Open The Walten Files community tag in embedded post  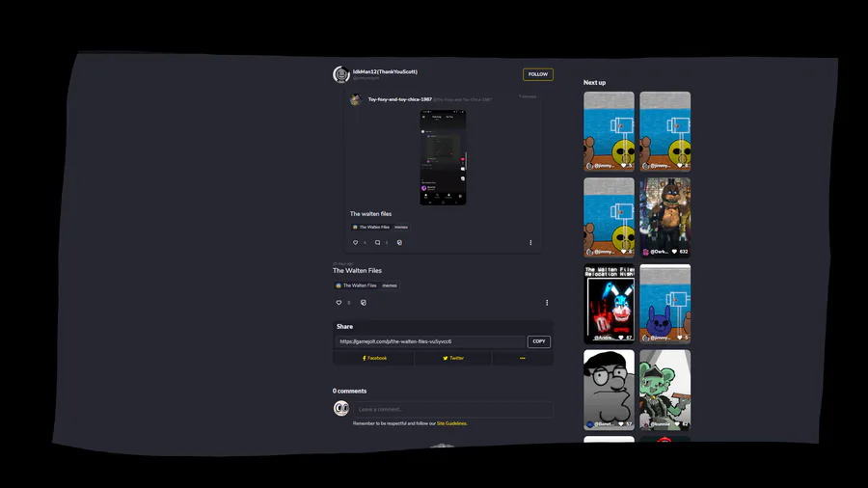point(371,227)
